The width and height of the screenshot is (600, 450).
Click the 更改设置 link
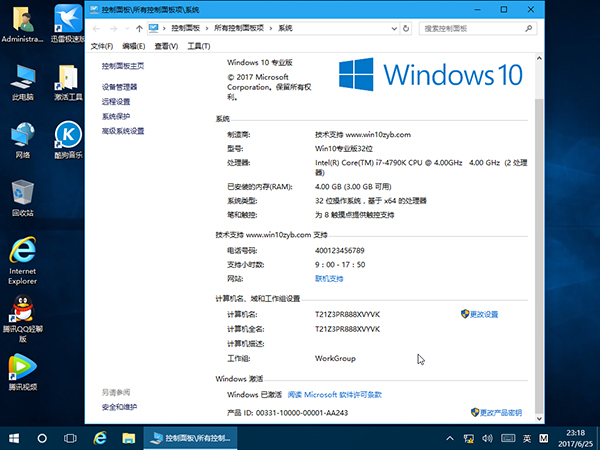click(483, 314)
